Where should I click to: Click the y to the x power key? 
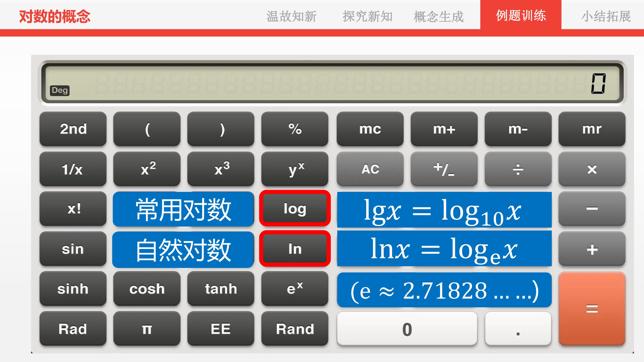tap(295, 169)
